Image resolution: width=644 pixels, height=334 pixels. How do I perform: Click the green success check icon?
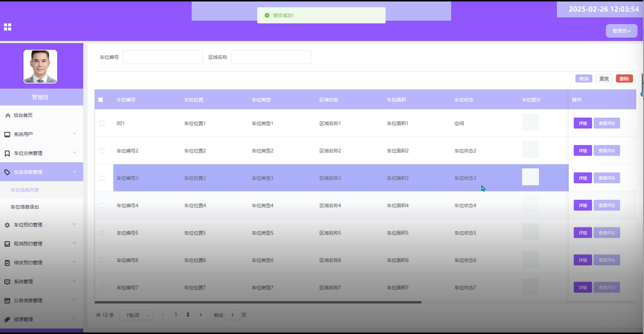coord(267,16)
